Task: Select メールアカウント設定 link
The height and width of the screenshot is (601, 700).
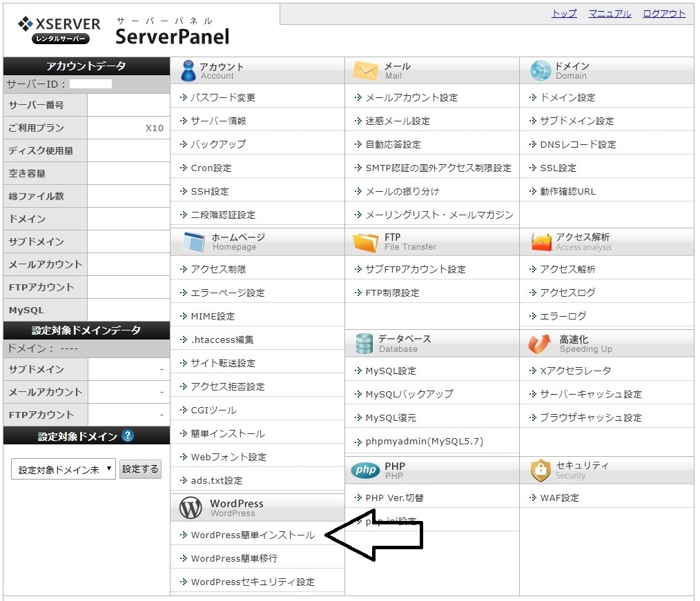Action: pyautogui.click(x=411, y=97)
